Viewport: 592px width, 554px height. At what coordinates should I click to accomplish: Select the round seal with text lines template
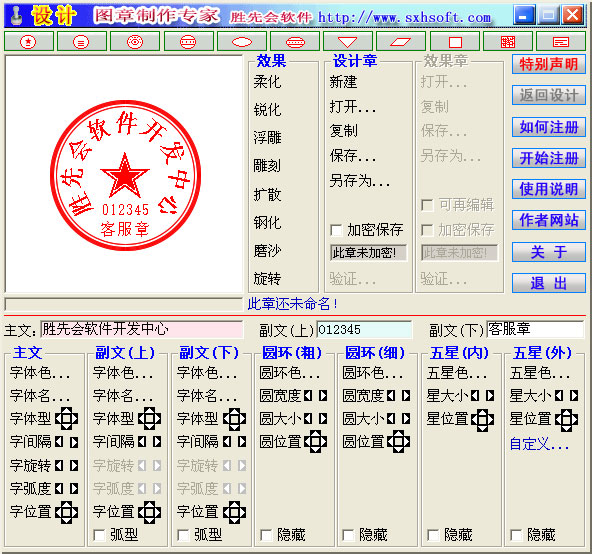[x=82, y=42]
